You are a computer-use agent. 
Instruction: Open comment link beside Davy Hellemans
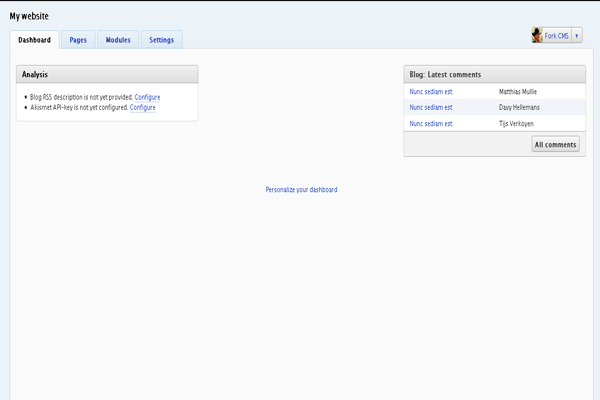tap(431, 107)
